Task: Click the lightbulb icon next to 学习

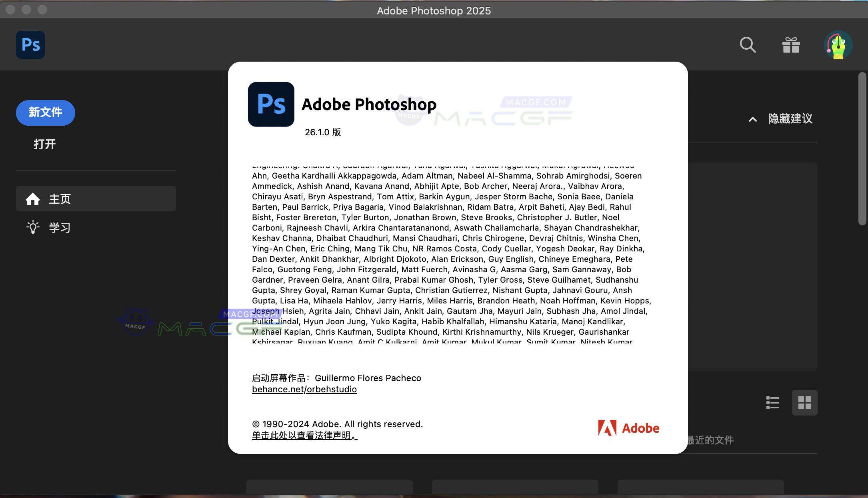Action: point(33,227)
